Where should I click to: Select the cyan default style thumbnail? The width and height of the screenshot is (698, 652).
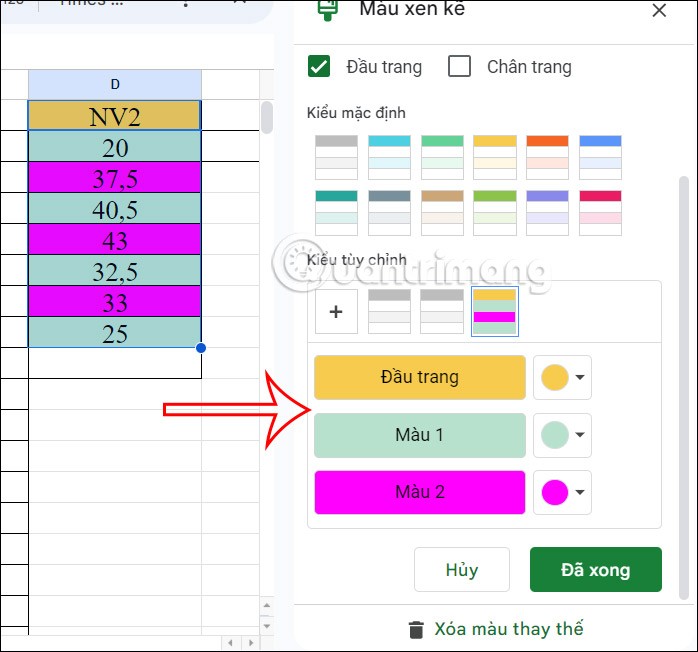(x=389, y=155)
